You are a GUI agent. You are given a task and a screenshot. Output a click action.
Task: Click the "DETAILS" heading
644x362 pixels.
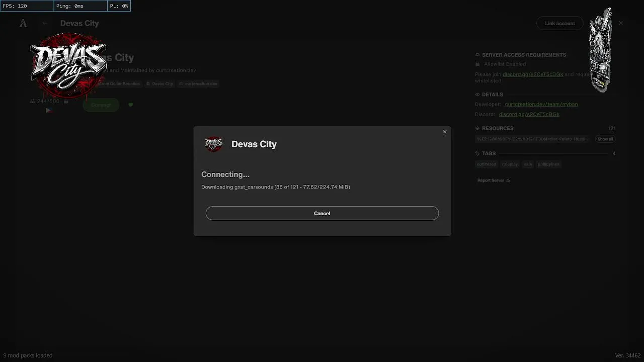pyautogui.click(x=493, y=95)
